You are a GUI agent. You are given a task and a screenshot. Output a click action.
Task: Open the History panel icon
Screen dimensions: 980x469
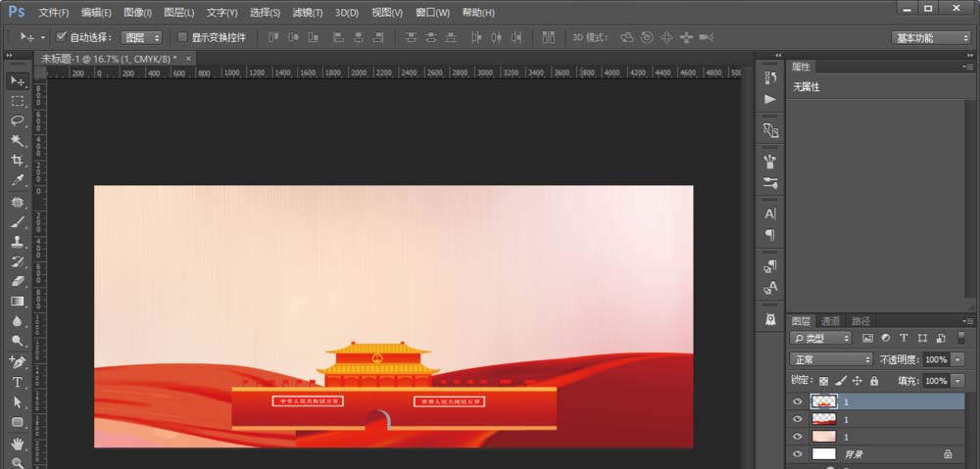[770, 77]
